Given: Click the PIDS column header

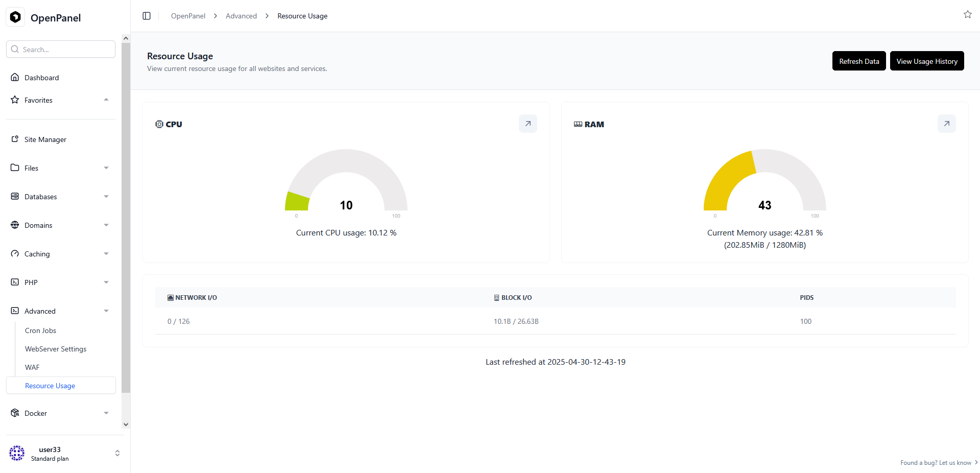Looking at the screenshot, I should click(x=807, y=298).
